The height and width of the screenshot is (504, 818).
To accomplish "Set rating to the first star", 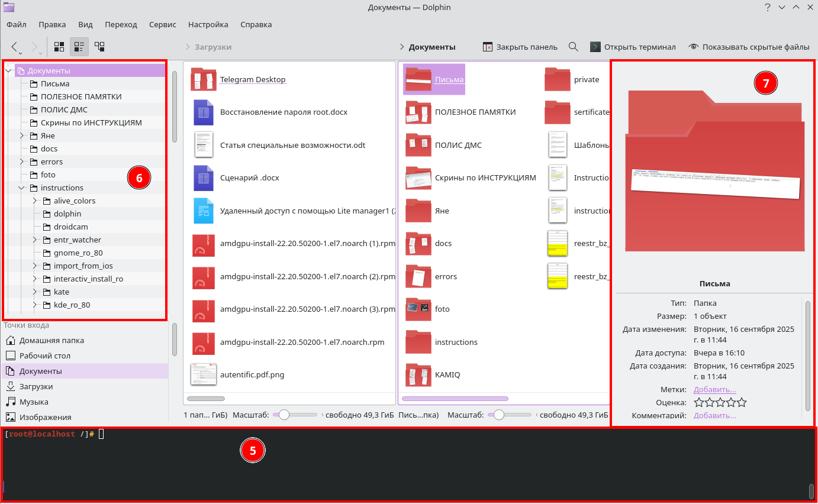I will (699, 403).
